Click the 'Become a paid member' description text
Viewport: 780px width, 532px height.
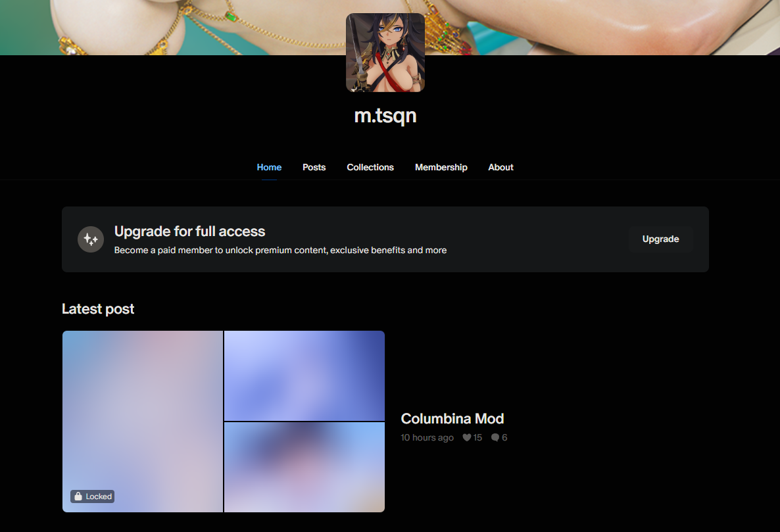tap(281, 250)
